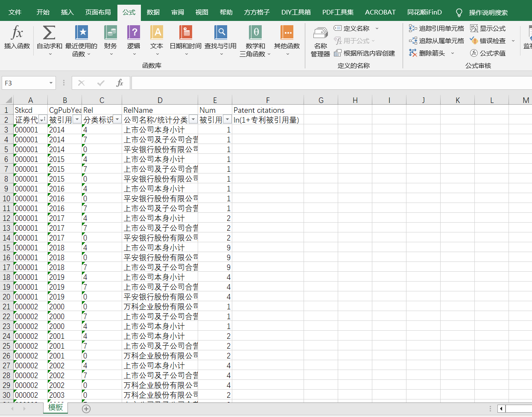
Task: Open the 文本 text functions icon
Action: coord(157,32)
